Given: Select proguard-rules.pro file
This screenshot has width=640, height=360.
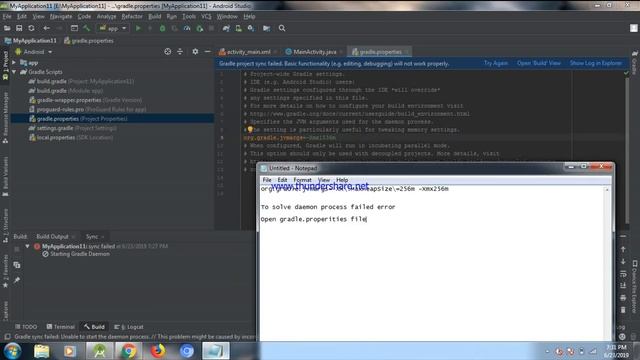Looking at the screenshot, I should coord(87,109).
